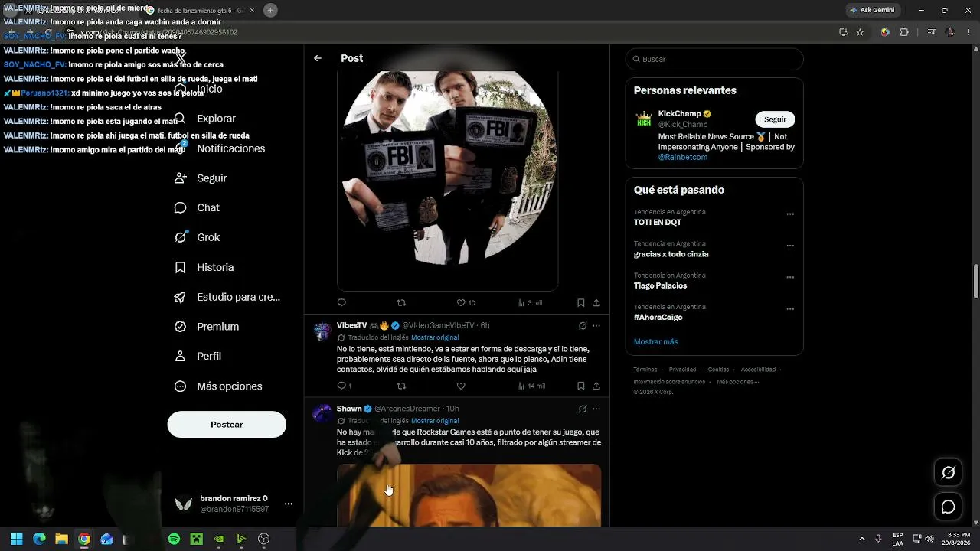Open Grok actions on the VibesTV post
Screen dimensions: 980x551
583,326
